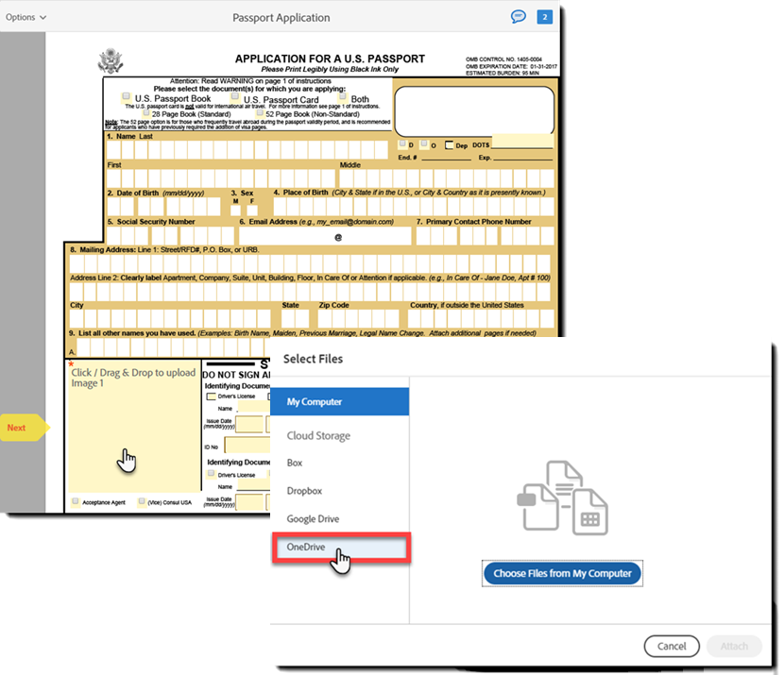Click the blue page count badge
Screen dimensions: 784x675
(x=542, y=17)
